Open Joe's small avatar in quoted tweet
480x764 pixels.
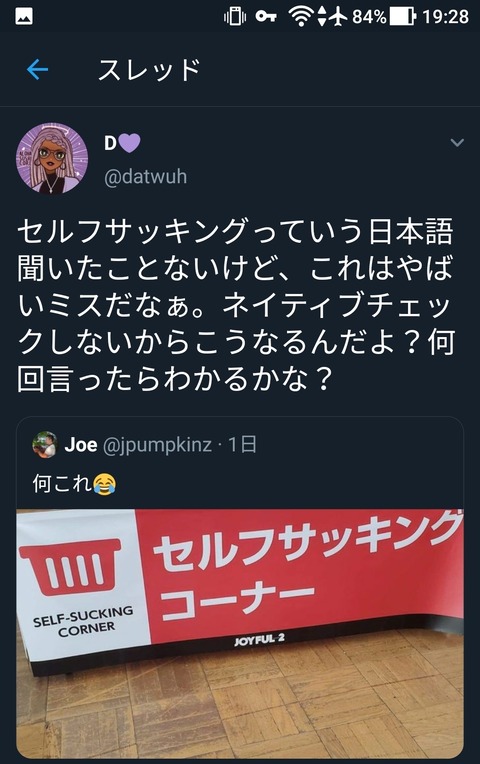click(x=44, y=444)
